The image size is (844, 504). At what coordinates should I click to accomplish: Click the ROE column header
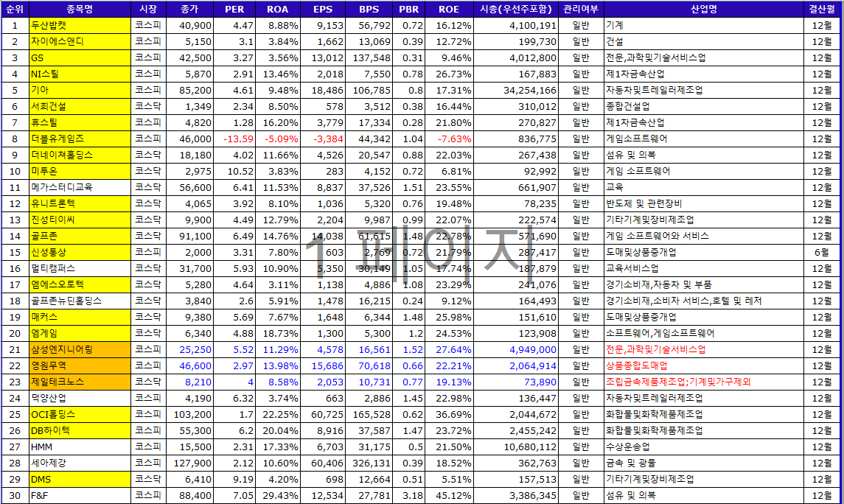[x=449, y=9]
